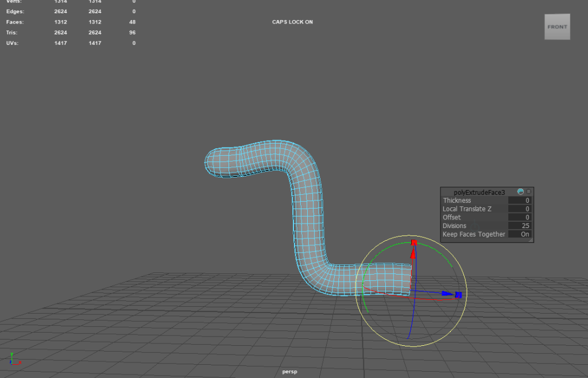This screenshot has width=588, height=378.
Task: Click the Offset value field
Action: point(520,218)
